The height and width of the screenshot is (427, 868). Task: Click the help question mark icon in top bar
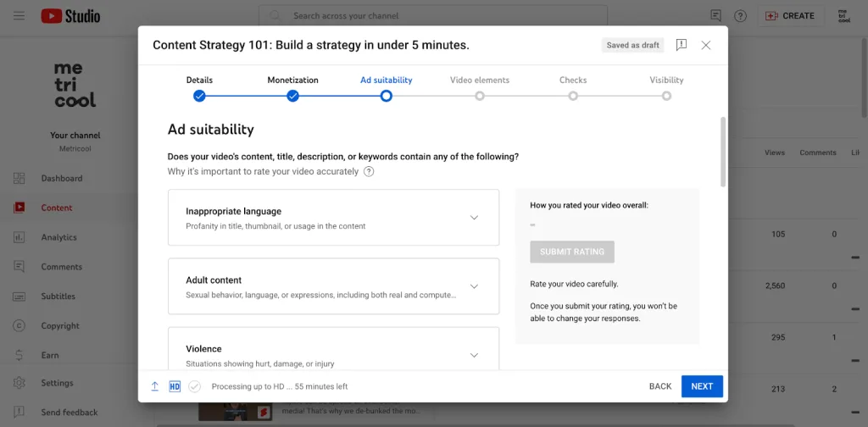point(740,16)
